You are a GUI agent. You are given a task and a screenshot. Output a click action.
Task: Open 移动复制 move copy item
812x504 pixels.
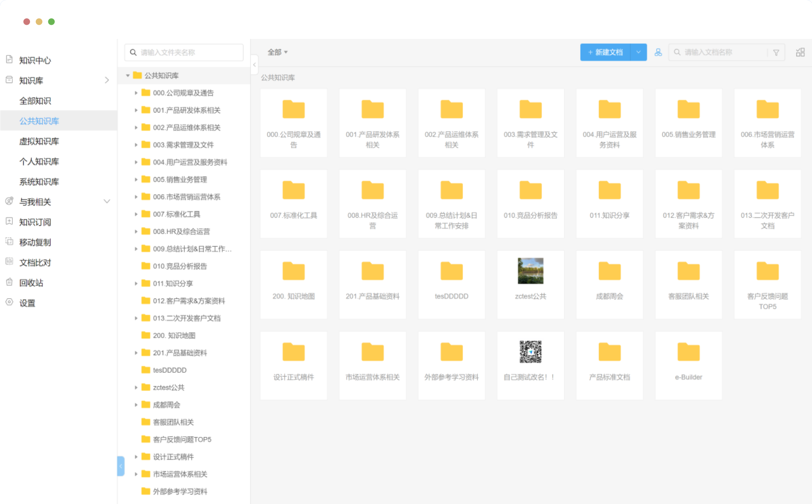tap(35, 242)
